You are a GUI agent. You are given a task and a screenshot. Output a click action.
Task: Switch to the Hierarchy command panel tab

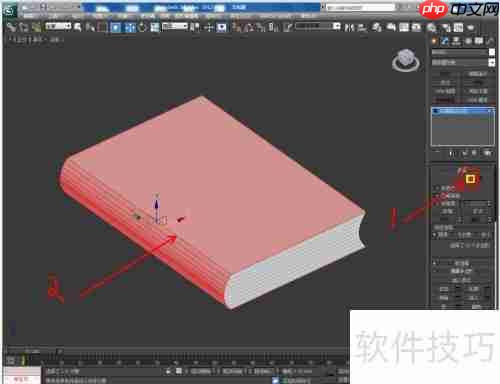tap(456, 41)
